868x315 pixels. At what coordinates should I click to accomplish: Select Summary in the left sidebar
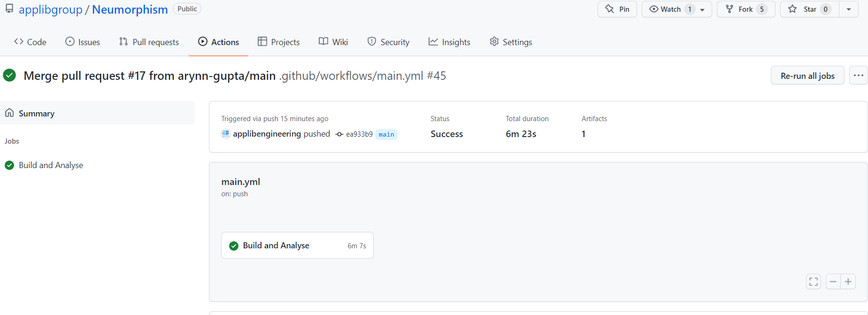pyautogui.click(x=97, y=113)
